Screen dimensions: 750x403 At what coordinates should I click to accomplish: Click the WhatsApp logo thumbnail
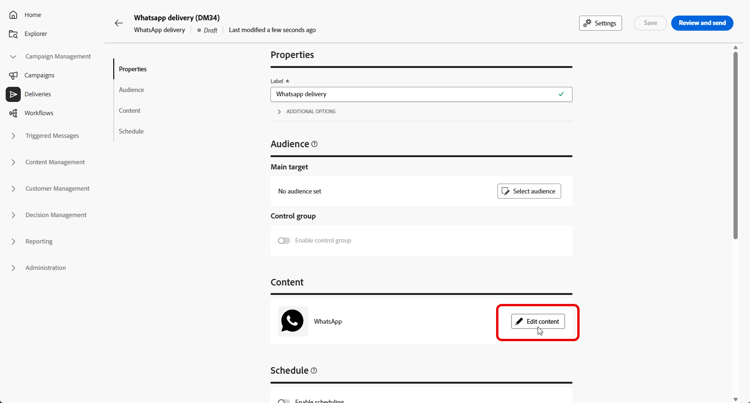pyautogui.click(x=293, y=321)
